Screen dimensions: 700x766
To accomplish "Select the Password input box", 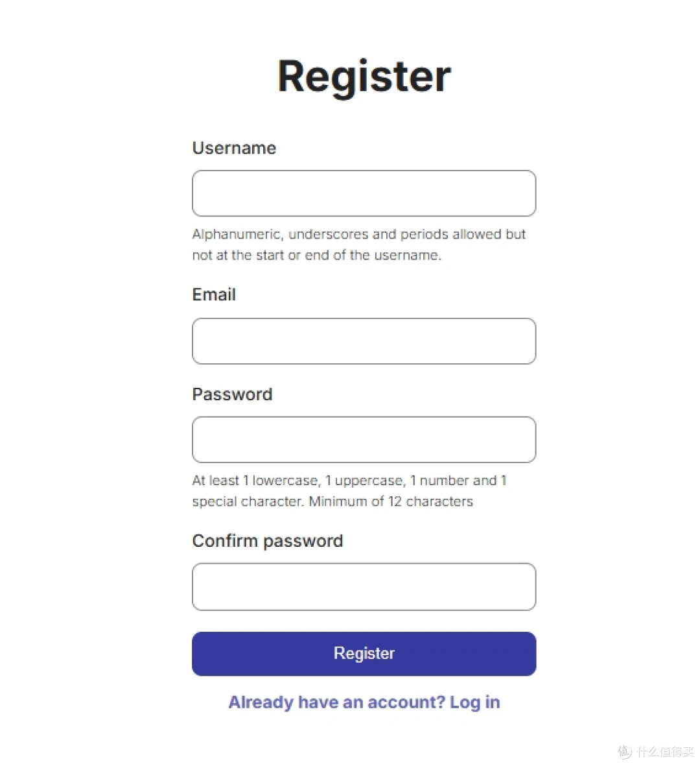I will (x=364, y=440).
